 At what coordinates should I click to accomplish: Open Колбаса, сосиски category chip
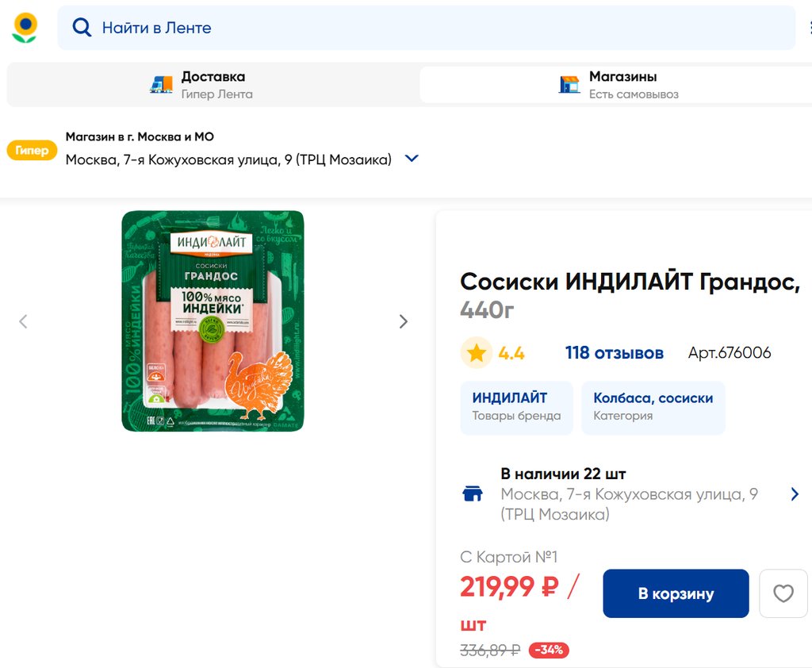(x=653, y=407)
